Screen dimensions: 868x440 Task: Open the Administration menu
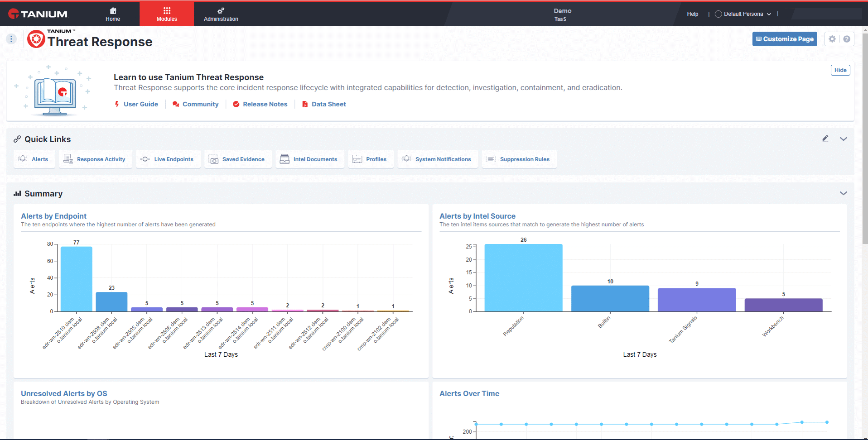point(221,14)
